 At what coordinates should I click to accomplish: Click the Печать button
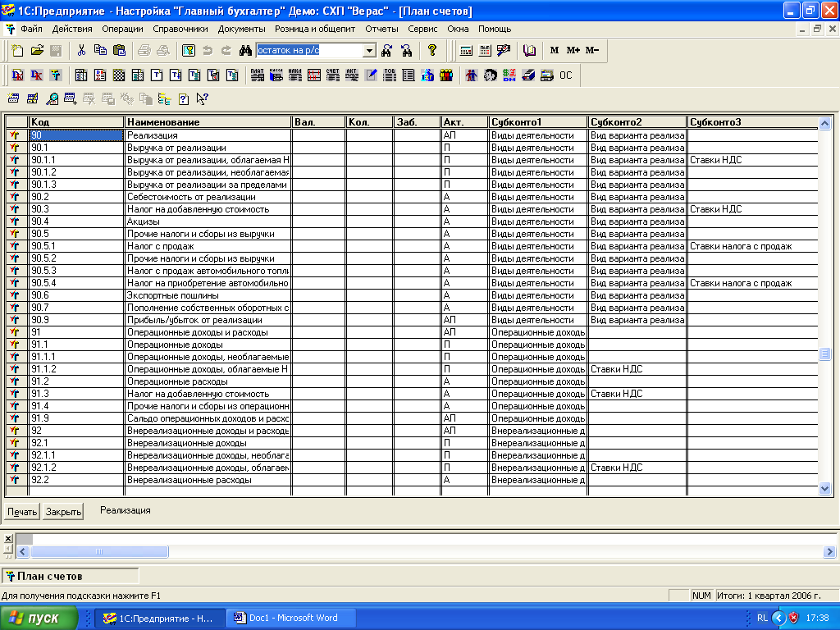tap(23, 512)
